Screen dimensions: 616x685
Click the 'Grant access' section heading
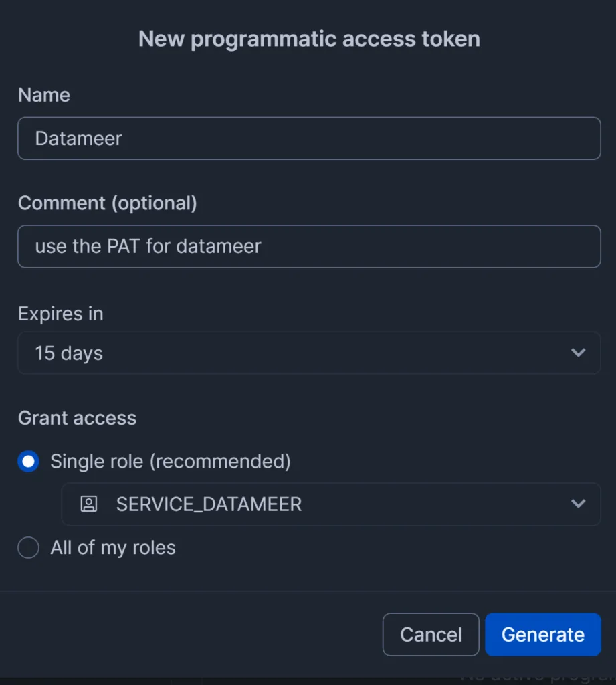(x=78, y=418)
